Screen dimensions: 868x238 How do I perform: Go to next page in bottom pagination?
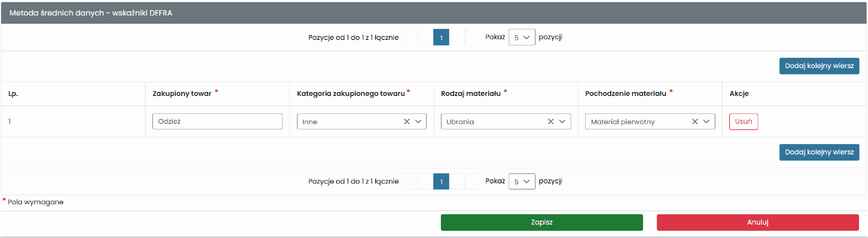(457, 181)
